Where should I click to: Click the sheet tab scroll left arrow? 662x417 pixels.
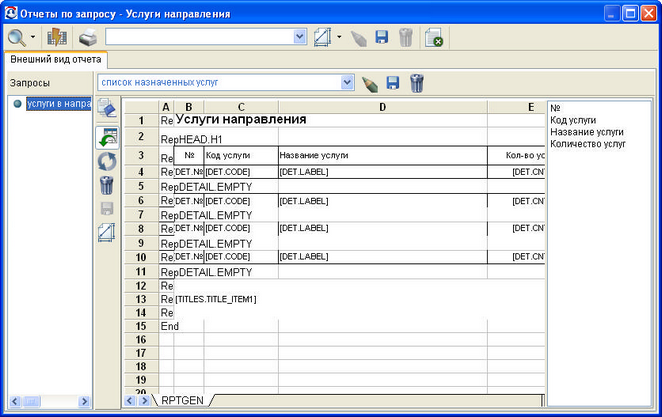point(130,401)
